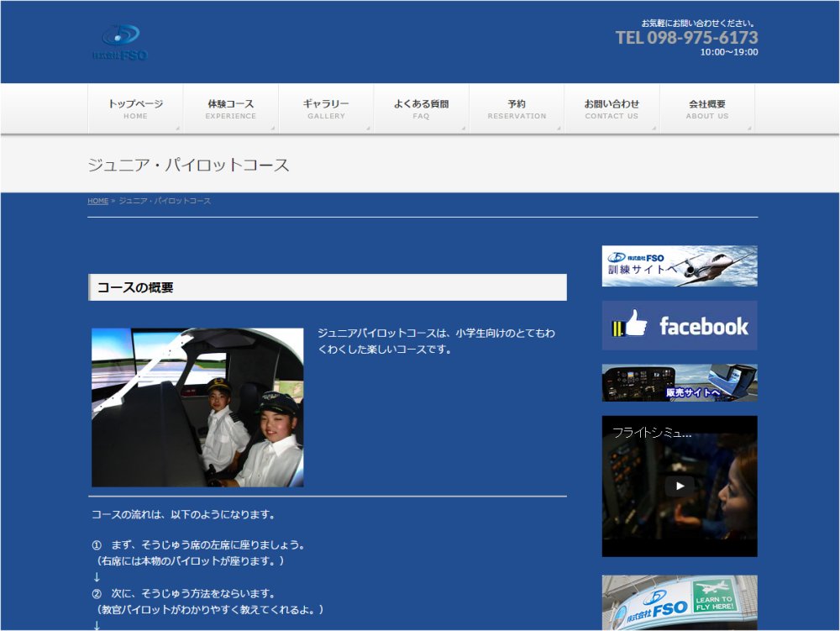
Task: Click the thumbs-up icon on Facebook banner
Action: click(x=630, y=324)
